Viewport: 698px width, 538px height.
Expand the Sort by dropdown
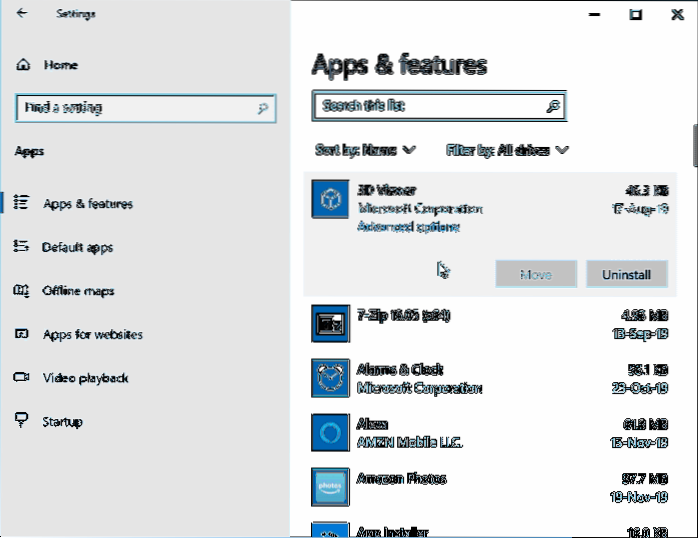[365, 150]
